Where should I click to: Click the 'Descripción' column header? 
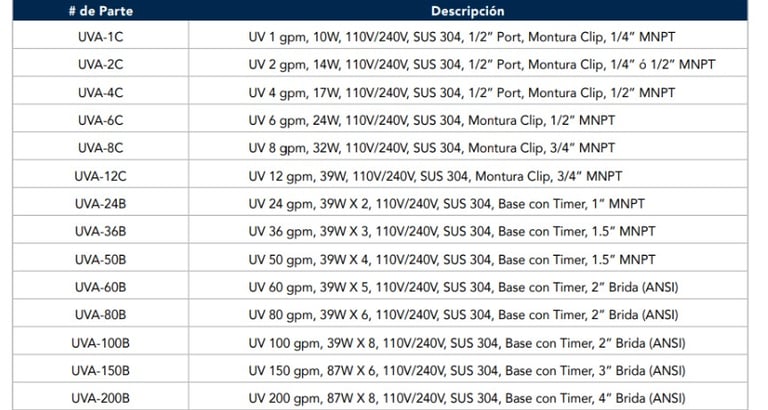pos(468,11)
